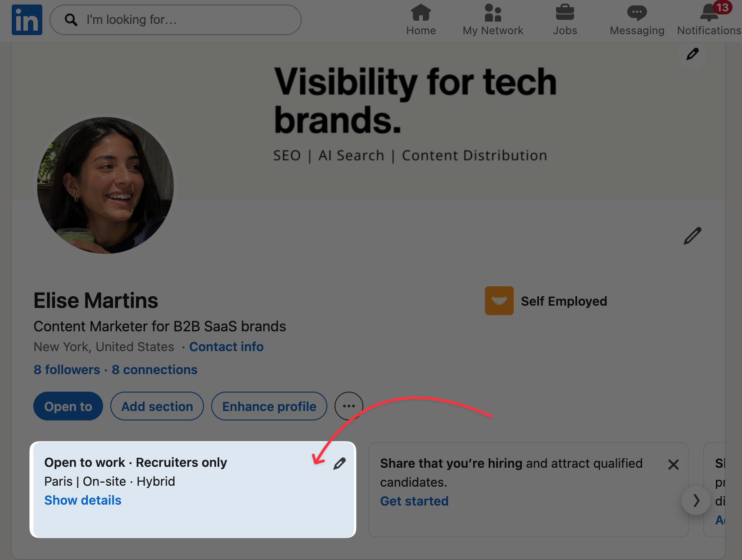The width and height of the screenshot is (742, 560).
Task: Click the search magnifier icon
Action: (71, 19)
